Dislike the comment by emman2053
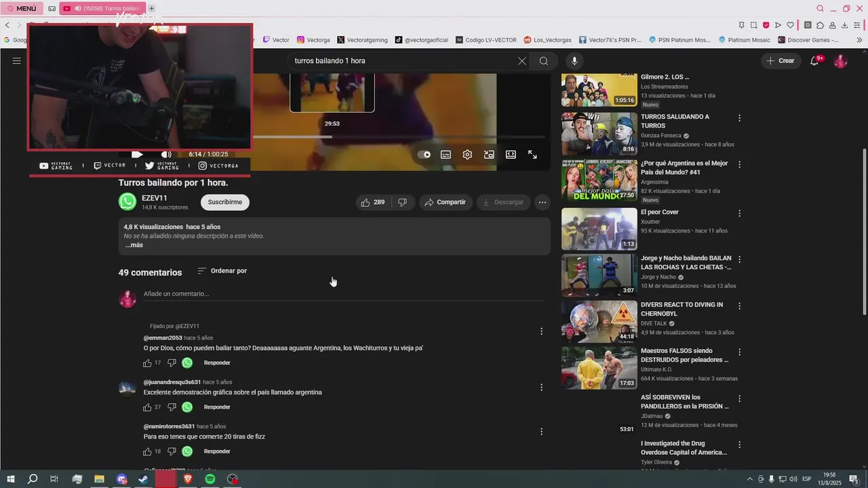The width and height of the screenshot is (868, 488). coord(172,363)
